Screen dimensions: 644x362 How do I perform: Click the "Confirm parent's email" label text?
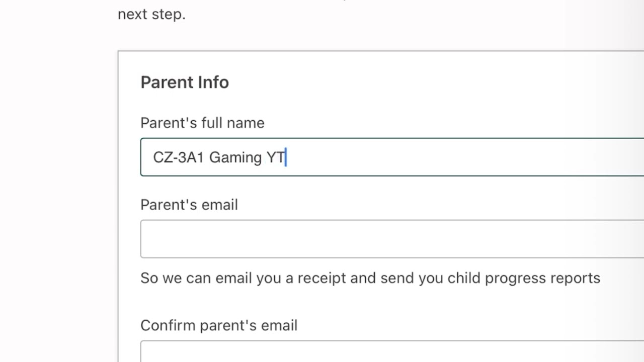219,326
